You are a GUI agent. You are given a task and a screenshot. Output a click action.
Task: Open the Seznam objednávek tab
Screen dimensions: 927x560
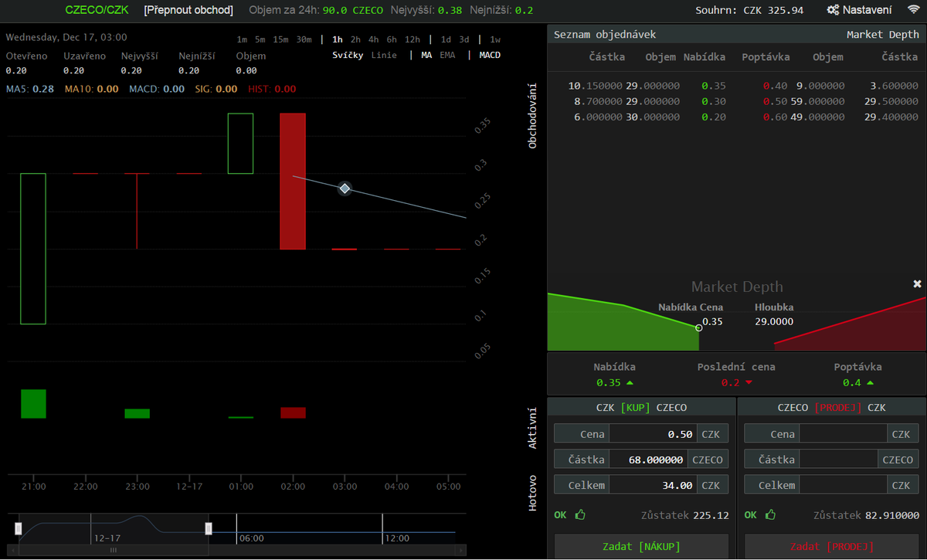605,35
